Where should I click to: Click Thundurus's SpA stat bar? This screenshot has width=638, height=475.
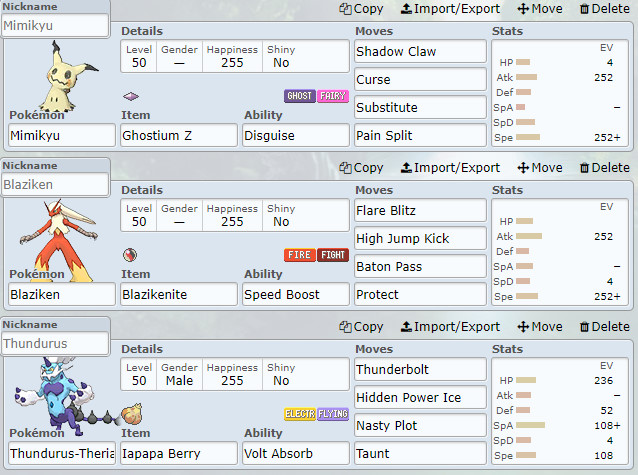coord(530,425)
